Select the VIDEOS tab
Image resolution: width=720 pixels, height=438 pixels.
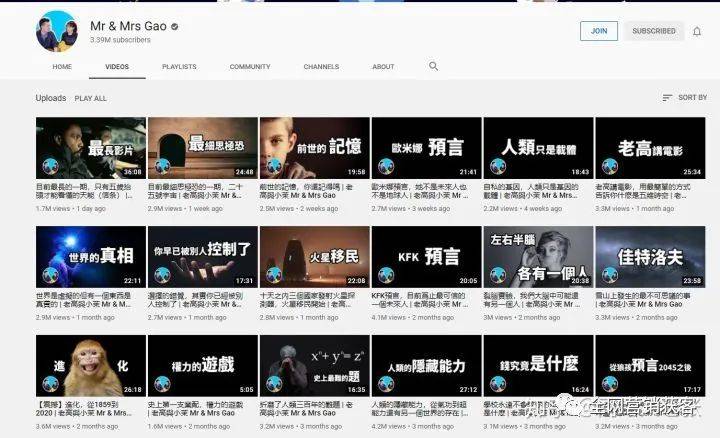(117, 67)
